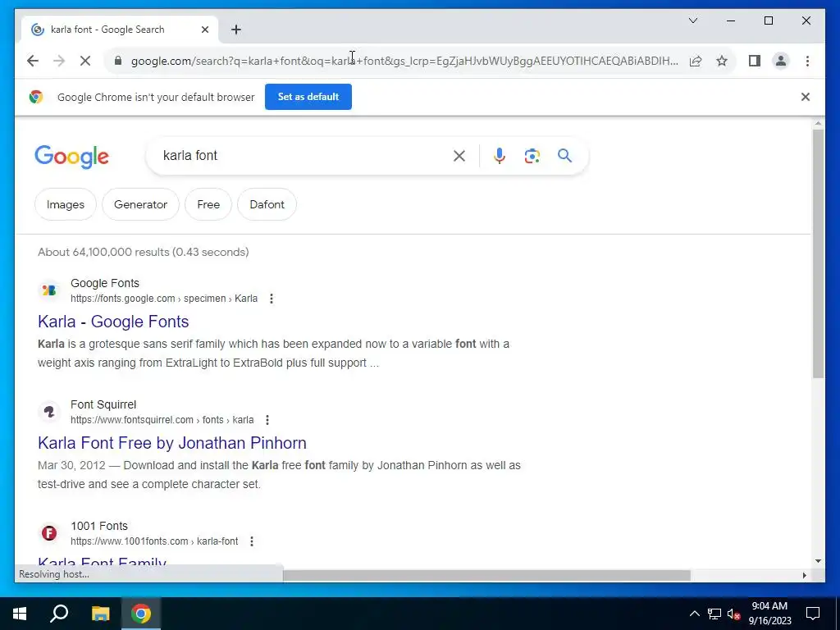Image resolution: width=840 pixels, height=630 pixels.
Task: Open the Windows notification center
Action: [x=813, y=614]
